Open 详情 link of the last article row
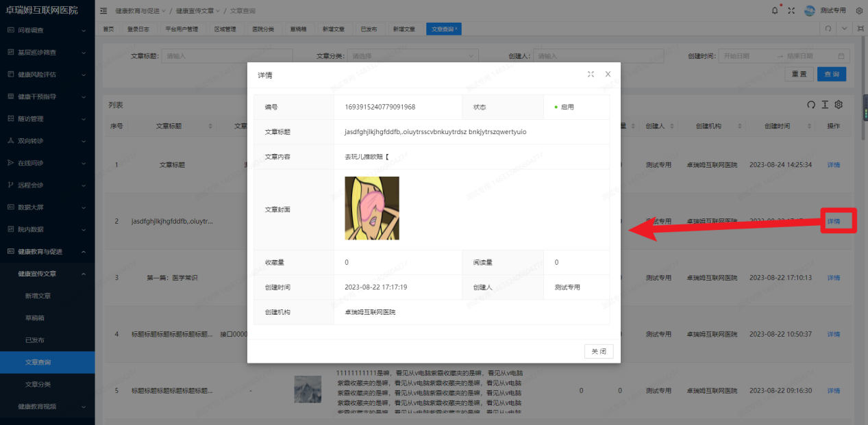The height and width of the screenshot is (425, 868). (833, 390)
